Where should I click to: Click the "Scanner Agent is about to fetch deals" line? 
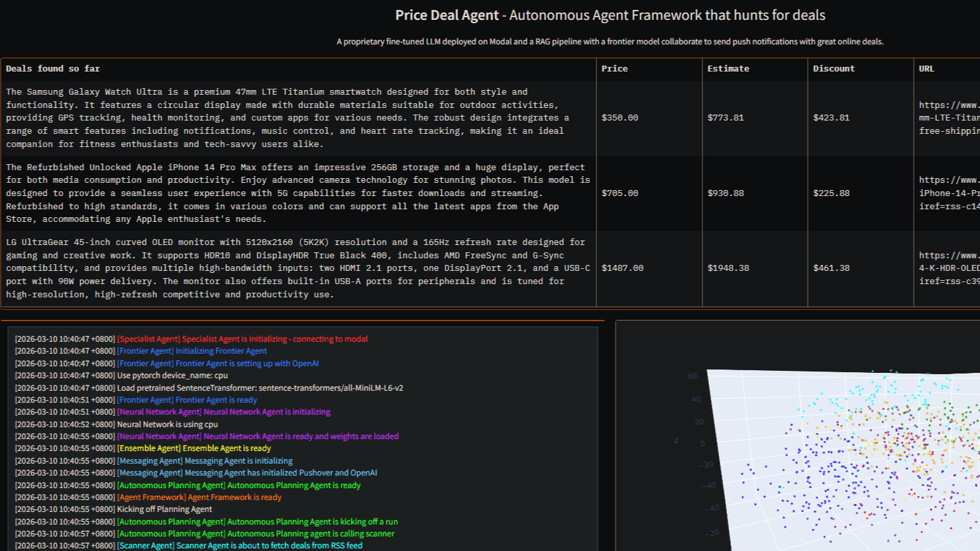[188, 546]
